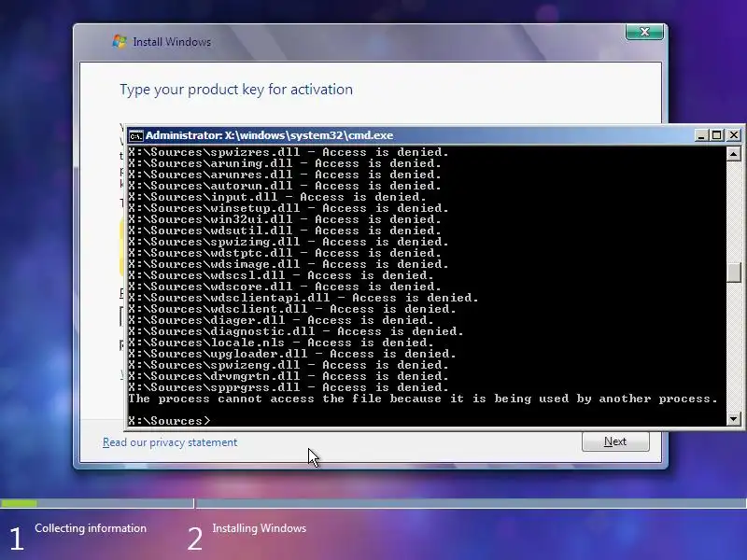
Task: Click the winsetup.dll access denied line
Action: click(289, 208)
